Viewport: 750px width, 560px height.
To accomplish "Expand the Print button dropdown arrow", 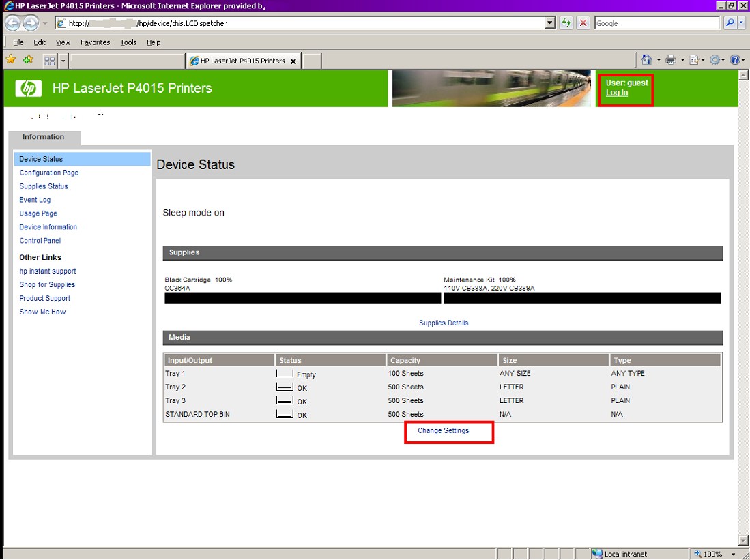I will coord(682,60).
